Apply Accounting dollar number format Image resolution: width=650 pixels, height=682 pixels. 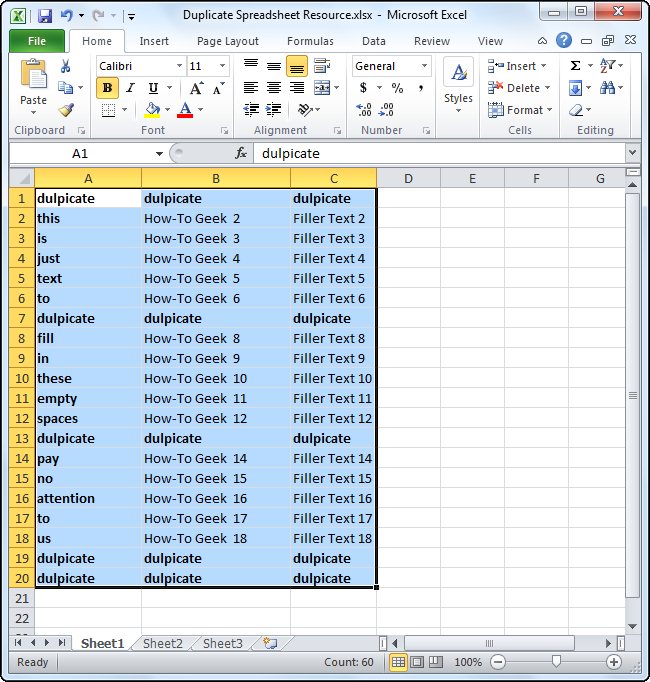(x=364, y=88)
